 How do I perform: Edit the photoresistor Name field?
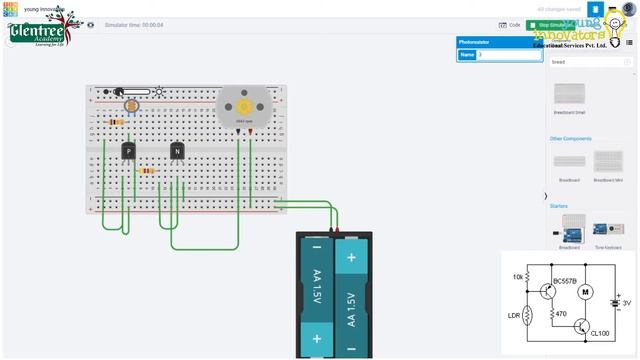pyautogui.click(x=509, y=55)
